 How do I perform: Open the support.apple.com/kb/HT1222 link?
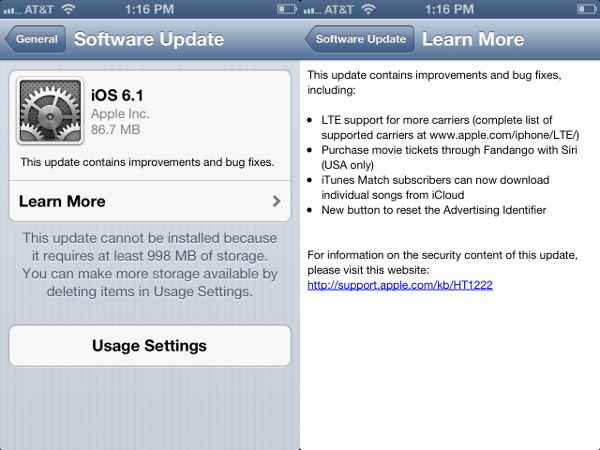click(400, 285)
